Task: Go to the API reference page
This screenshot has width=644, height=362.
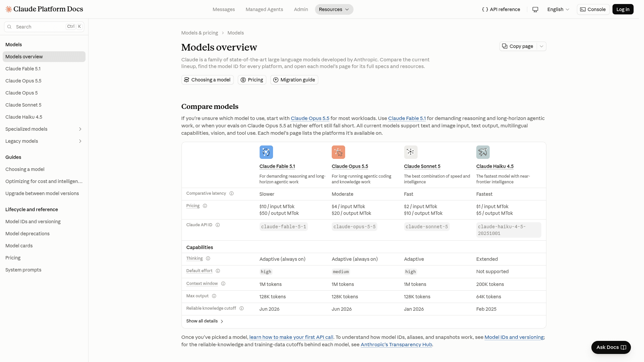Action: (501, 9)
